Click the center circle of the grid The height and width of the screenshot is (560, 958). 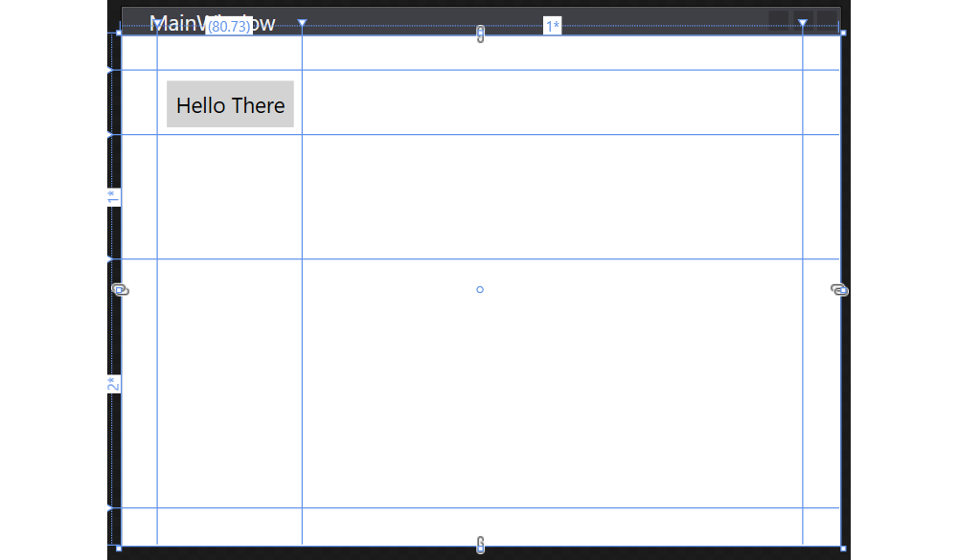(480, 289)
